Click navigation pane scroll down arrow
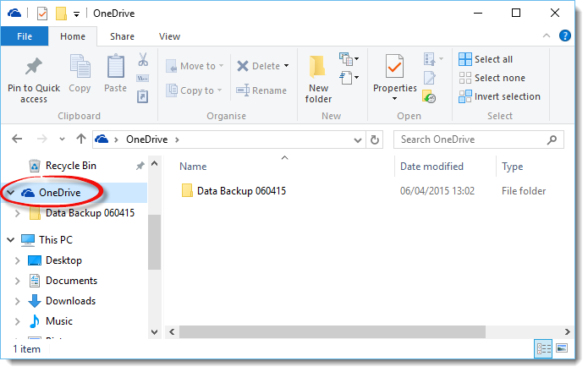Viewport: 588px width, 372px height. click(x=154, y=332)
